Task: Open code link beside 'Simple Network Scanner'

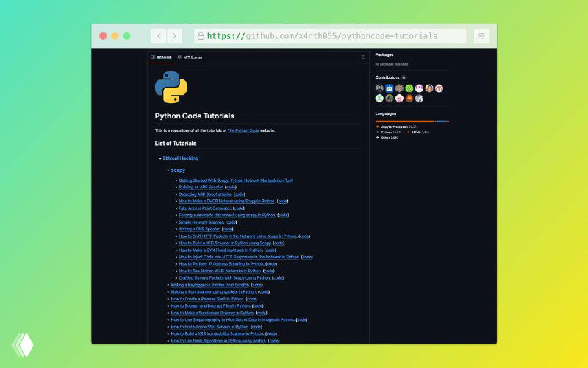Action: pyautogui.click(x=231, y=222)
